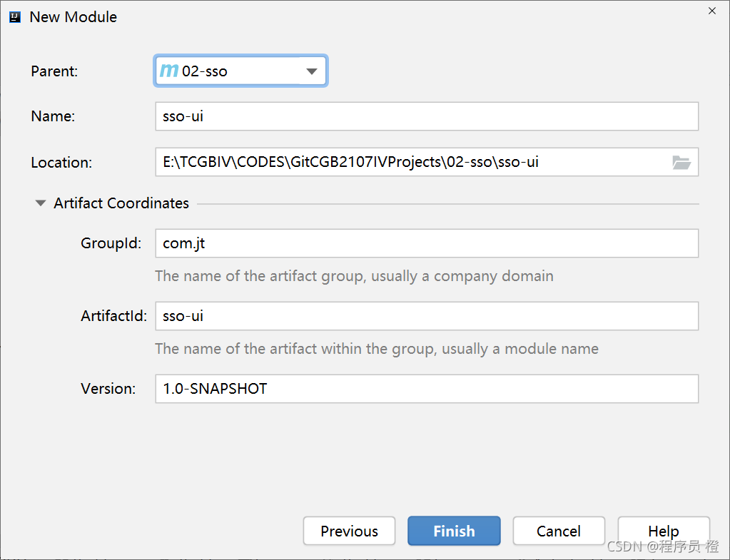Image resolution: width=730 pixels, height=560 pixels.
Task: Click the New Module title text
Action: pyautogui.click(x=73, y=16)
